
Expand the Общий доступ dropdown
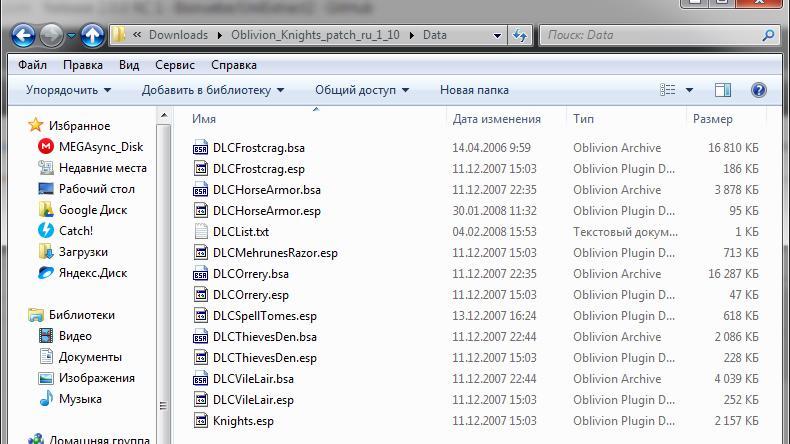(x=362, y=90)
